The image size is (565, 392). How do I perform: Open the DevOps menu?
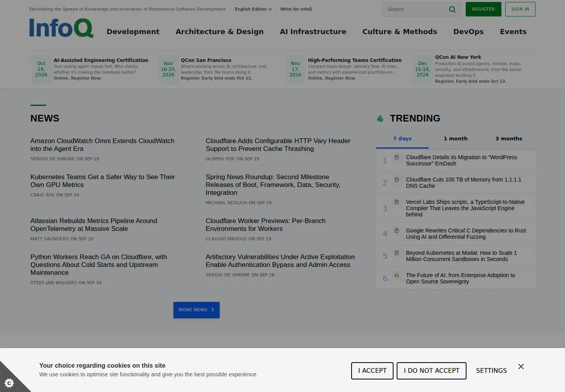click(468, 32)
